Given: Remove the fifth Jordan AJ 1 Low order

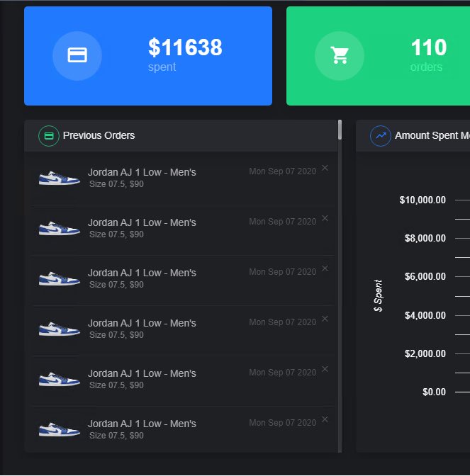Looking at the screenshot, I should (325, 369).
